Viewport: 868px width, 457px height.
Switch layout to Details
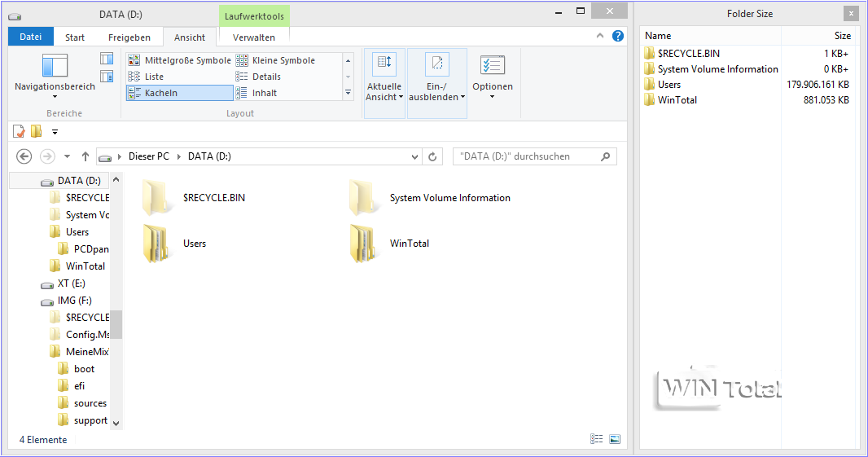258,77
